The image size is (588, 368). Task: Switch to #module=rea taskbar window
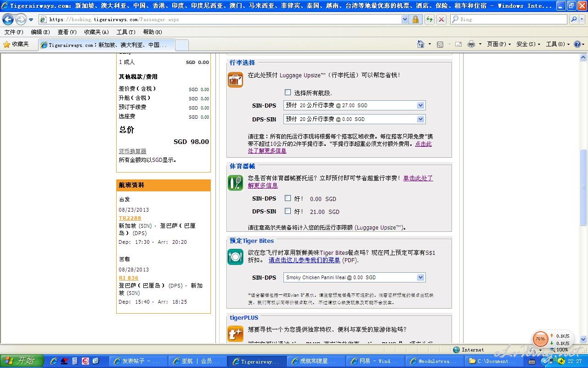coord(435,361)
